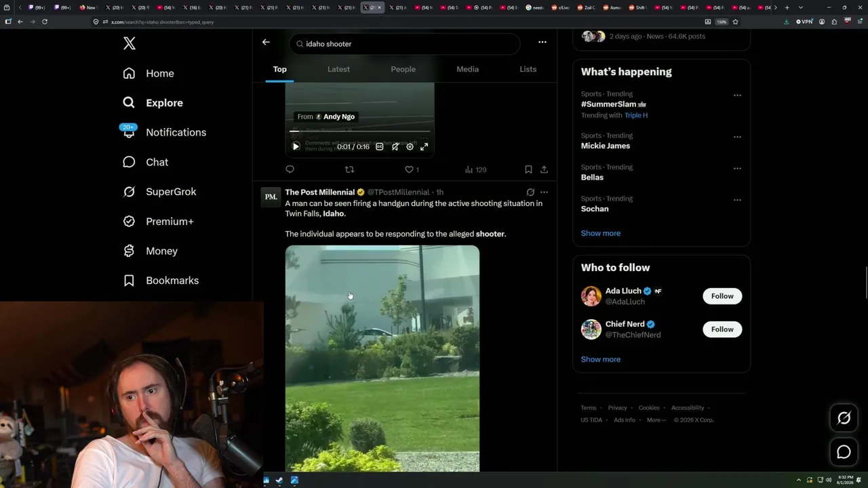This screenshot has width=868, height=488.
Task: Switch to the Top results tab
Action: point(279,69)
